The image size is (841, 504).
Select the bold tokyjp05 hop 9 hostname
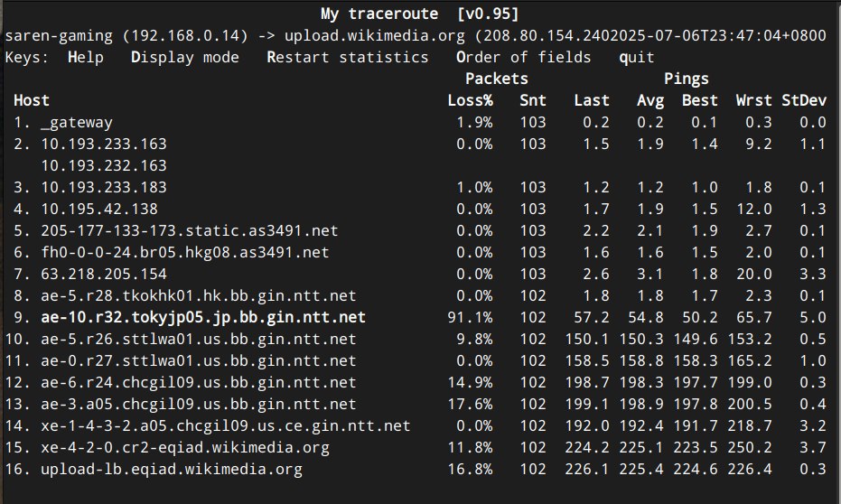point(203,317)
